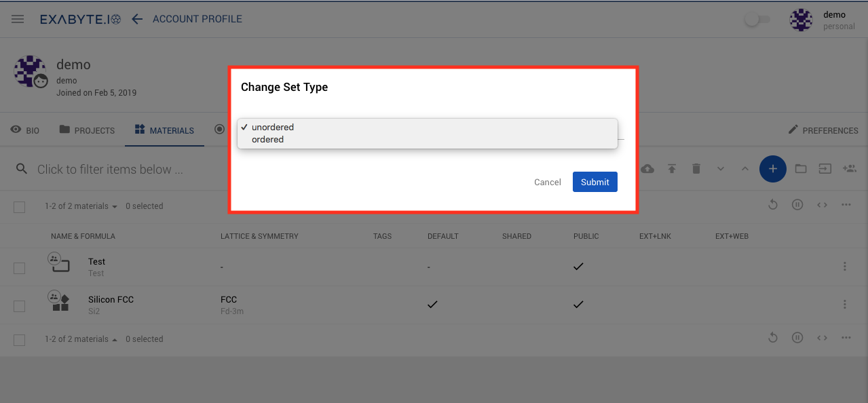Open the new folder icon

[x=800, y=168]
